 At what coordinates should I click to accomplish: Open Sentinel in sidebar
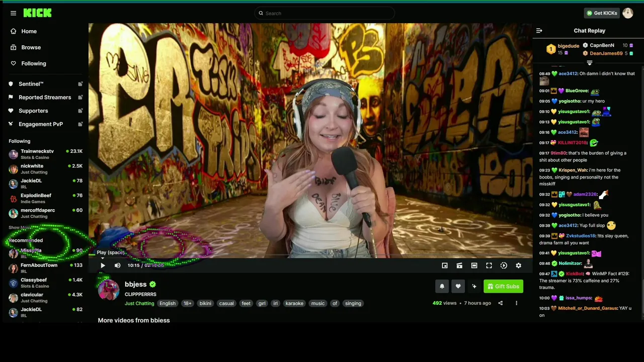31,84
